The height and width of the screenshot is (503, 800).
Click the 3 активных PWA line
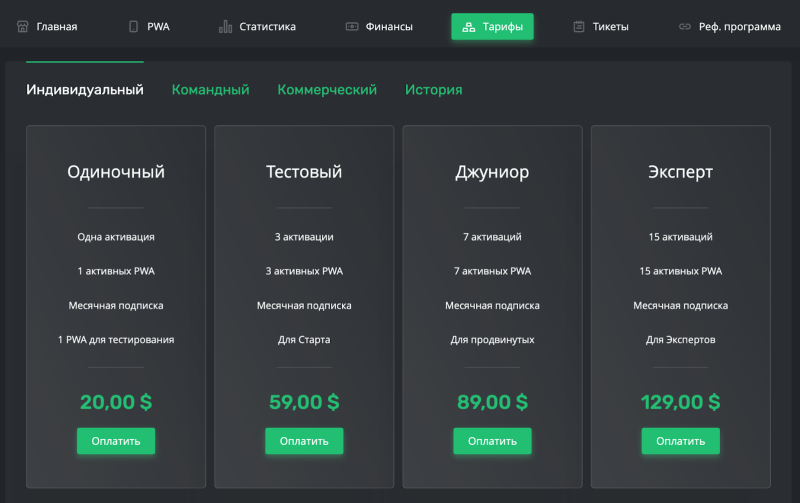304,271
